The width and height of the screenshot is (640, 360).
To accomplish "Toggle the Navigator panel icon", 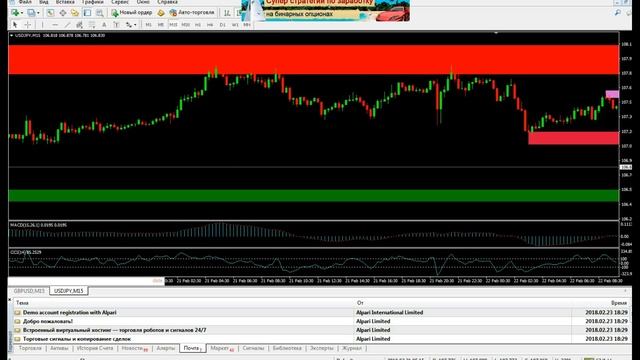I will click(75, 13).
